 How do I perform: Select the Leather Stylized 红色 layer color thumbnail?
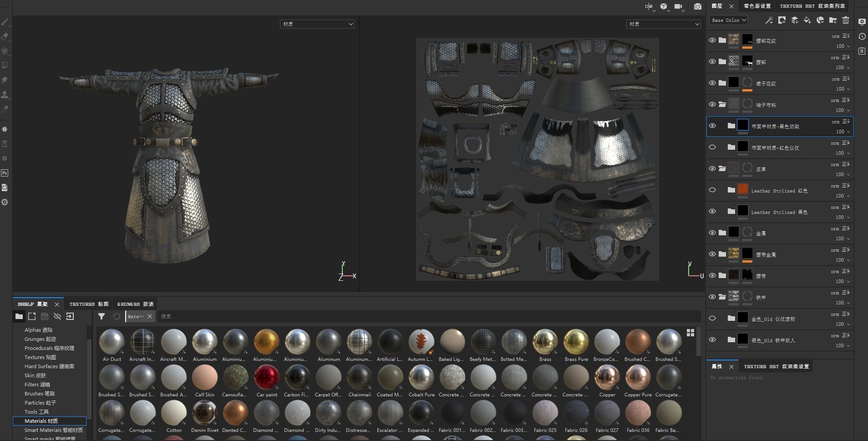[743, 189]
